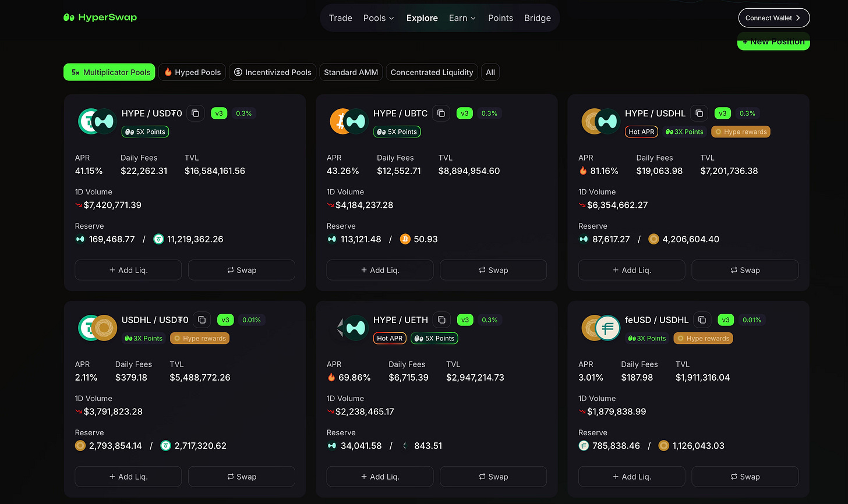Show Concentrated Liquidity pools
Viewport: 848px width, 504px height.
click(x=432, y=72)
